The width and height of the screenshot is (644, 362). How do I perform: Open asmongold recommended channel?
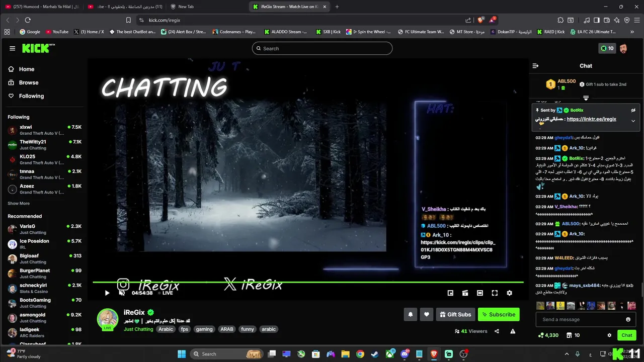pos(44,318)
